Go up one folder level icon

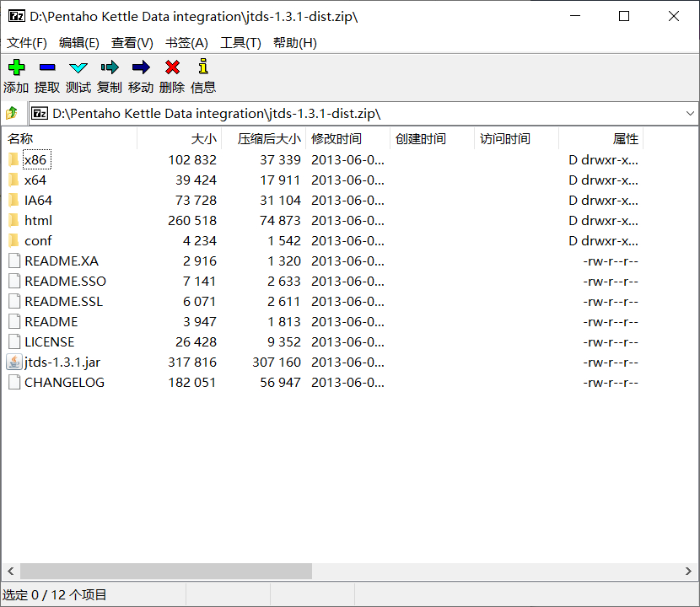point(12,113)
